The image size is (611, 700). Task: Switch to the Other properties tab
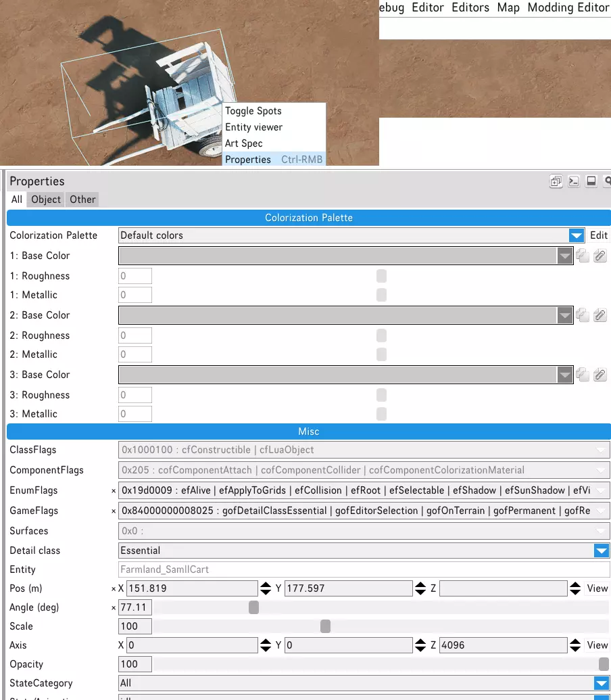[82, 200]
